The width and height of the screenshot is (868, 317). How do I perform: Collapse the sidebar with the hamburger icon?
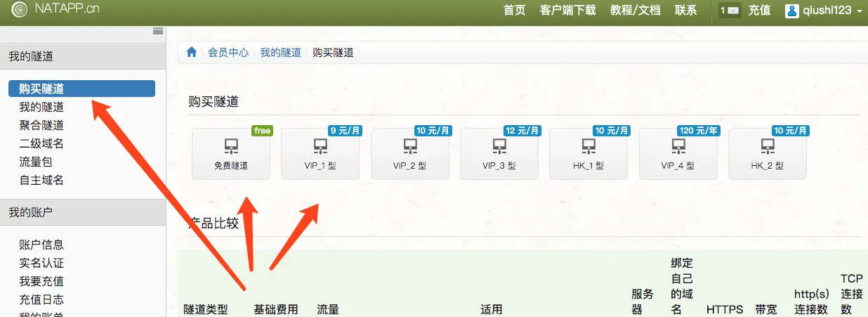[158, 31]
